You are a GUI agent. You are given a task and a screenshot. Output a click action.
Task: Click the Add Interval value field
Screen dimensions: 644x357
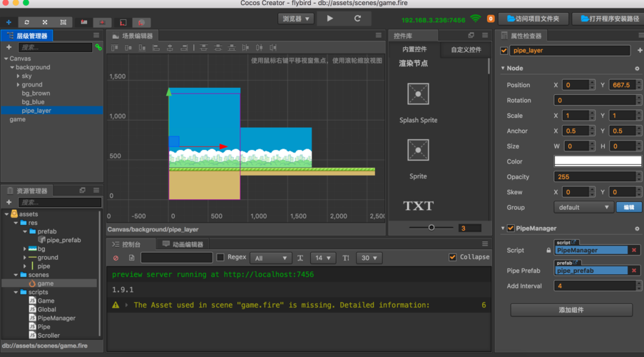[x=596, y=286]
